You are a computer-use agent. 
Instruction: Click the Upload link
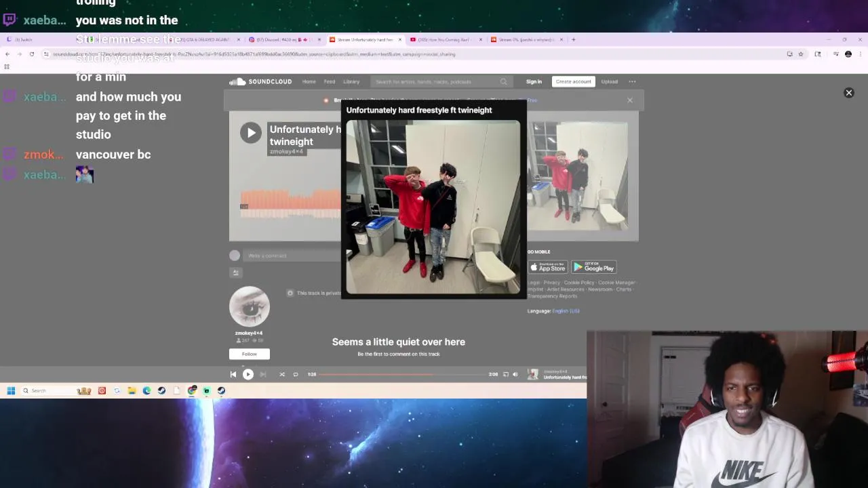point(609,81)
